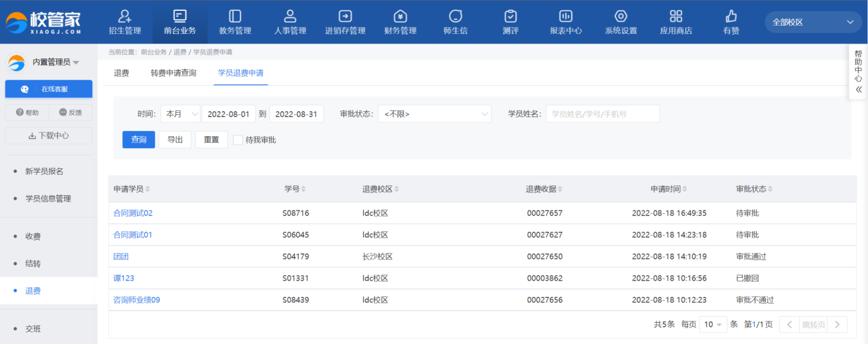Click the 校管家 logo
868x344 pixels.
click(43, 23)
